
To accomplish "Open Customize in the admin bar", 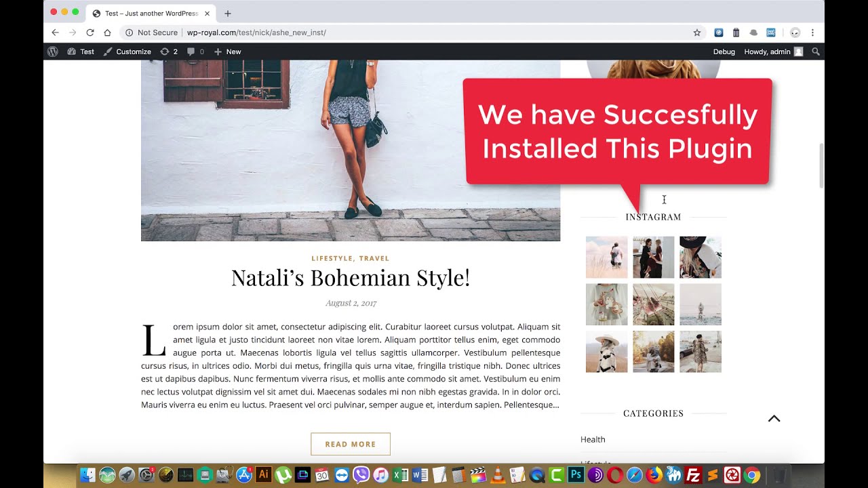I will 127,52.
